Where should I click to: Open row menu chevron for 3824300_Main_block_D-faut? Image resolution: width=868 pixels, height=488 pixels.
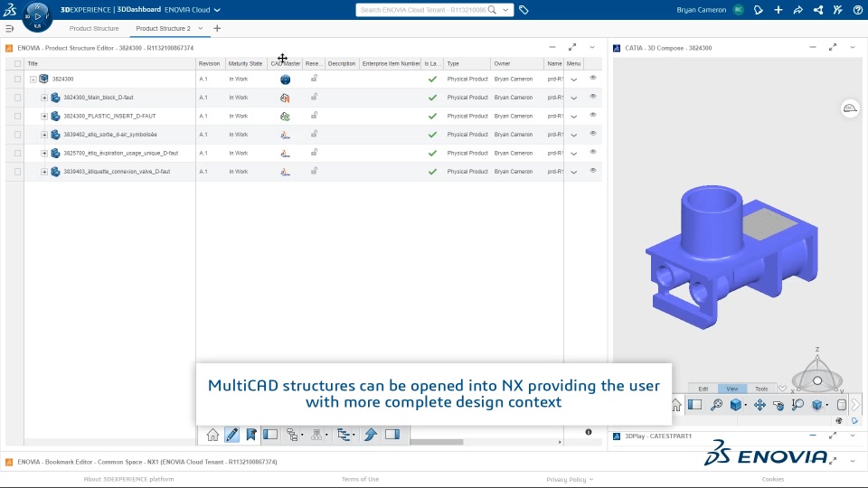coord(574,98)
